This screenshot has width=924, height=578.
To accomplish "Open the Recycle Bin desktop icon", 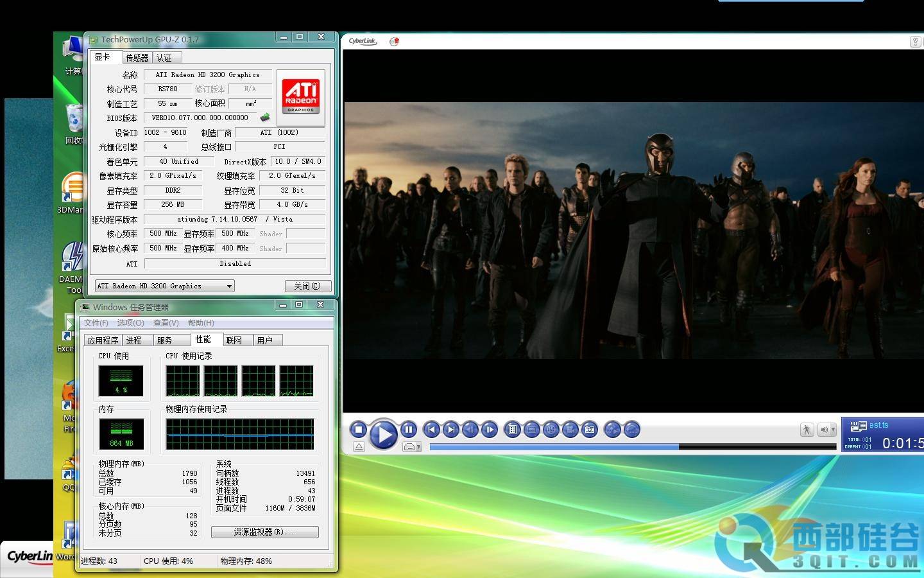I will (74, 125).
